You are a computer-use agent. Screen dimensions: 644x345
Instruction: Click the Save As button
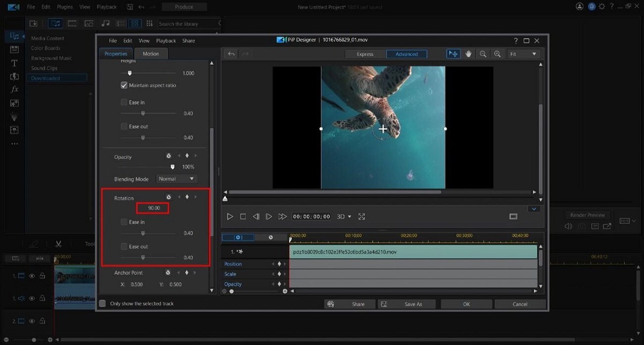click(407, 304)
